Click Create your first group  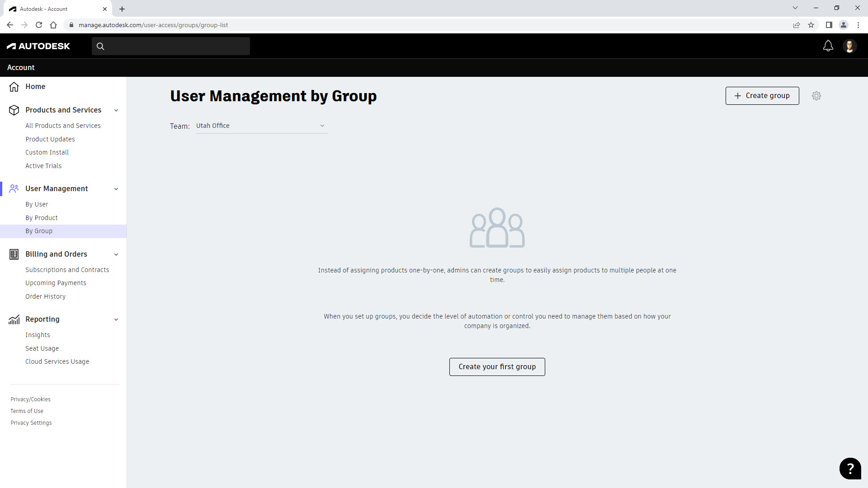coord(497,367)
